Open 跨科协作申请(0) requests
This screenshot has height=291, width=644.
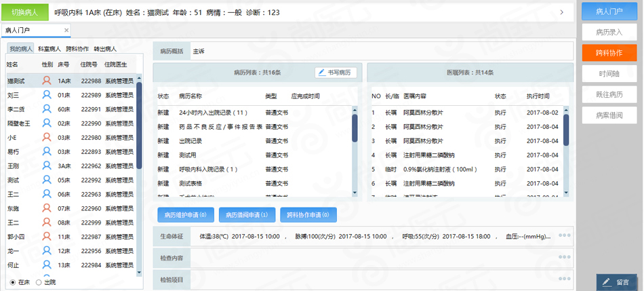(x=308, y=214)
